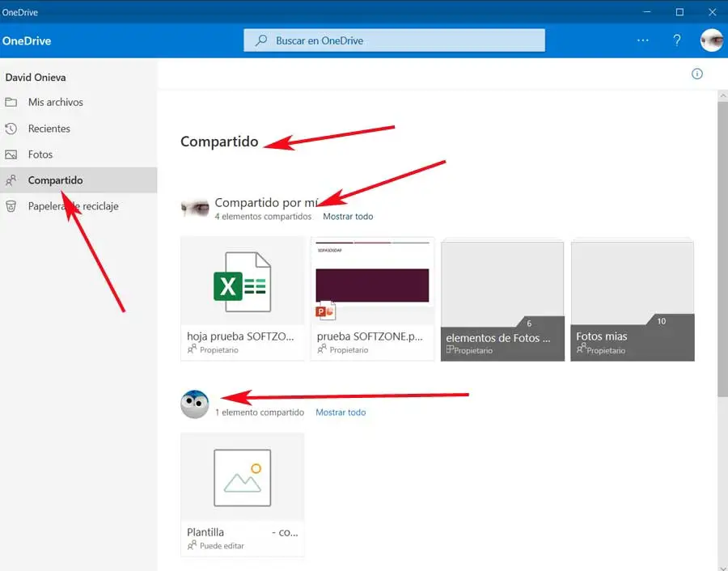Open Fotos in the sidebar
The height and width of the screenshot is (571, 728).
click(78, 154)
